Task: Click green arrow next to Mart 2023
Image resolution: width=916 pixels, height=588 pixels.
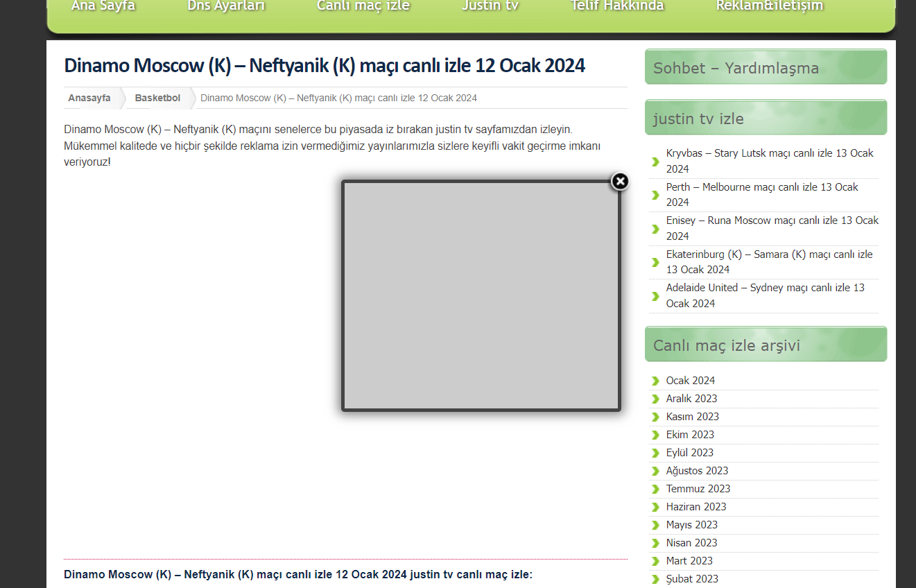Action: pyautogui.click(x=655, y=561)
